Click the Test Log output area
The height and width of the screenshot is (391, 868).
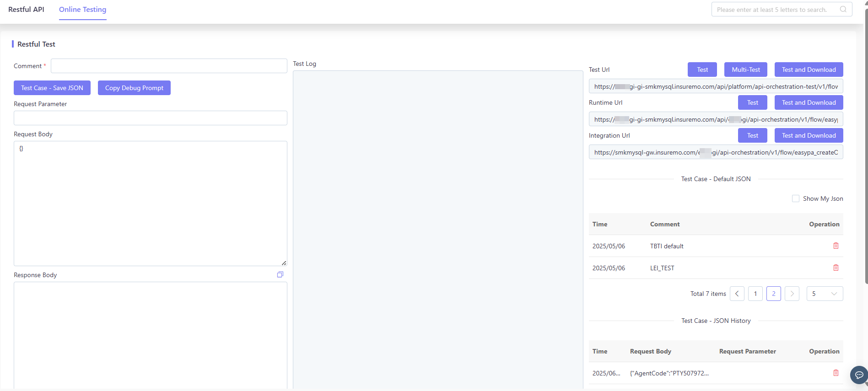(x=438, y=230)
